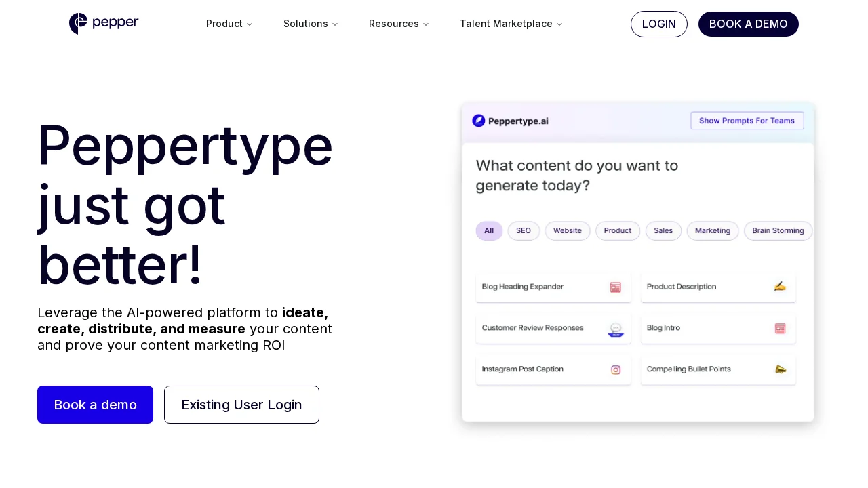Screen dimensions: 868x488
Task: Expand the Solutions menu
Action: pos(310,24)
